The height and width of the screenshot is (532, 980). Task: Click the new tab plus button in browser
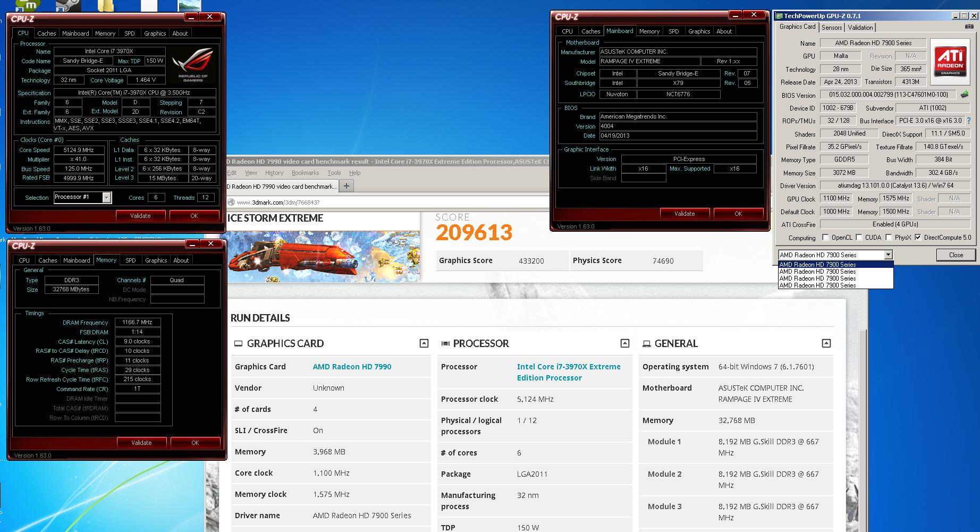(347, 186)
